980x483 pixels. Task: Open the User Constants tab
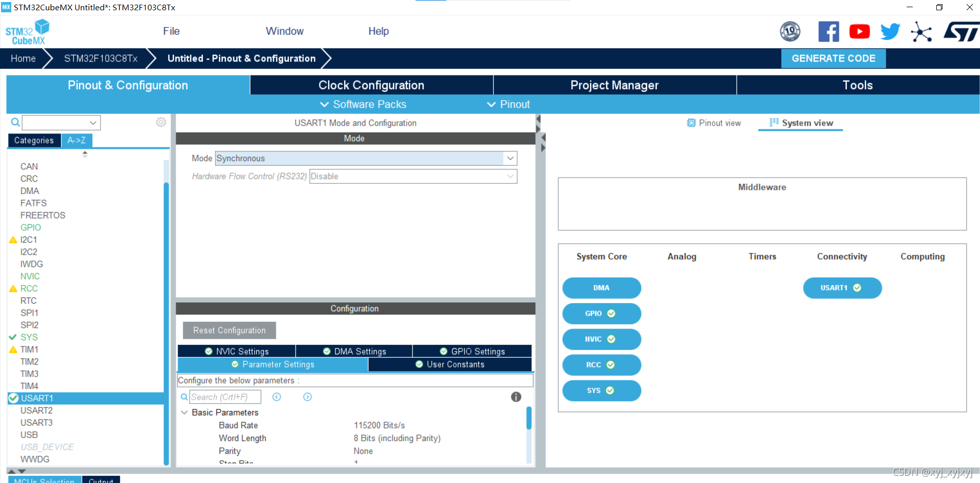tap(450, 364)
